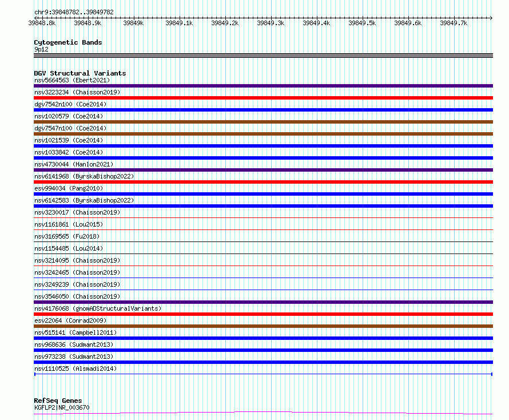
Task: Click the nsv1020579 (Coe2014) label
Action: (69, 116)
